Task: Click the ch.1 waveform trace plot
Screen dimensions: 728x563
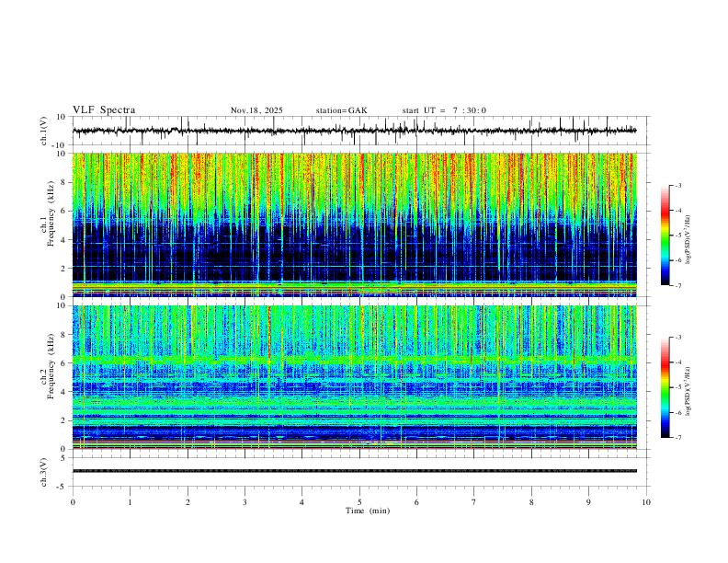Action: pyautogui.click(x=355, y=131)
